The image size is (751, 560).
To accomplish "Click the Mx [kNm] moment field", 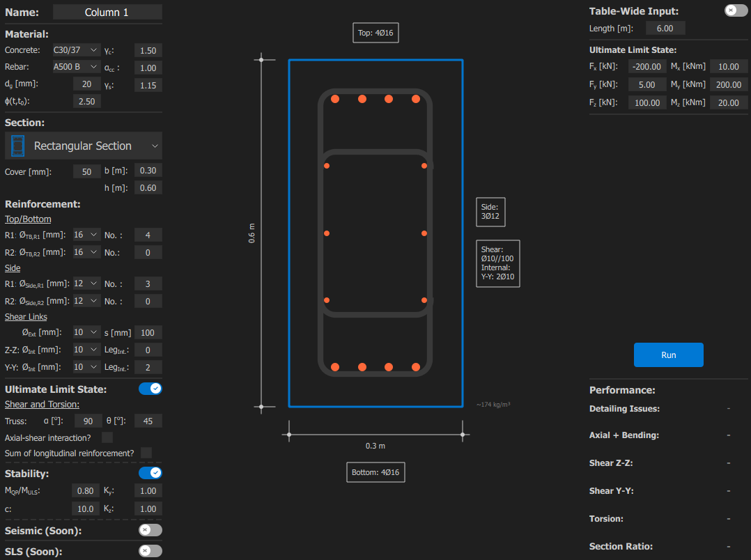I will point(729,67).
